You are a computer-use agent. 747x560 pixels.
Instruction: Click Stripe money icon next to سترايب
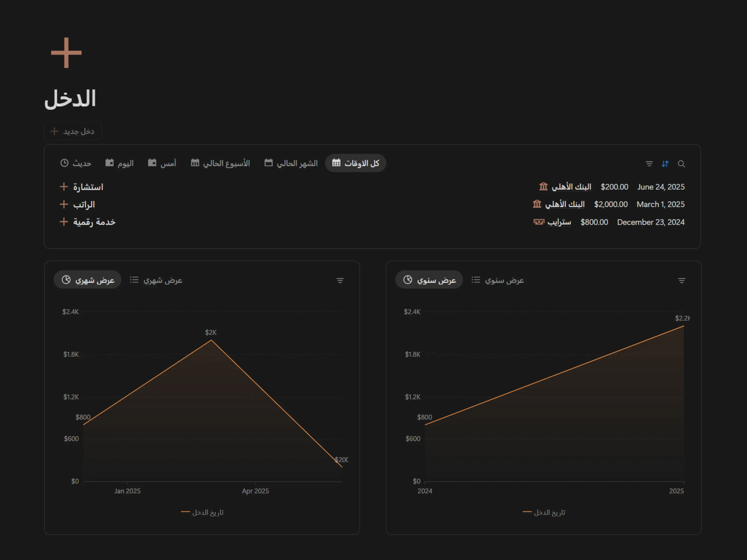[539, 222]
